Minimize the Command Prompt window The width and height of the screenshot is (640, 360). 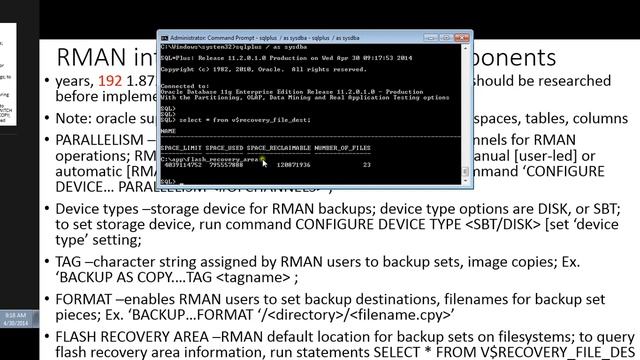click(x=430, y=38)
